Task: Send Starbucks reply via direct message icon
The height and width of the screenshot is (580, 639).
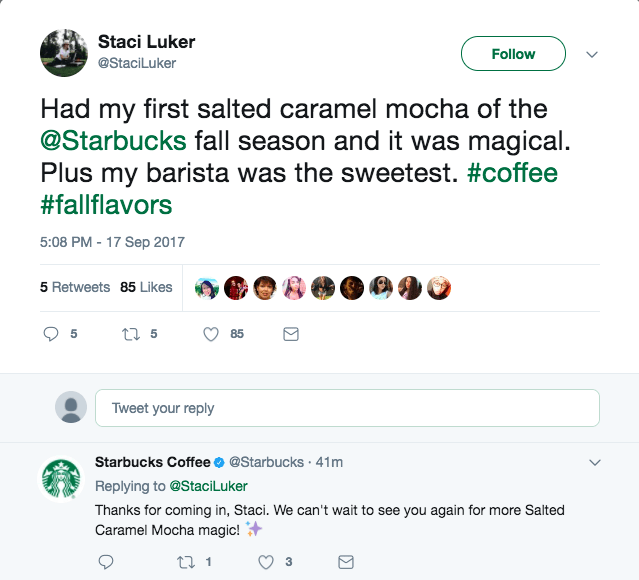Action: 346,562
